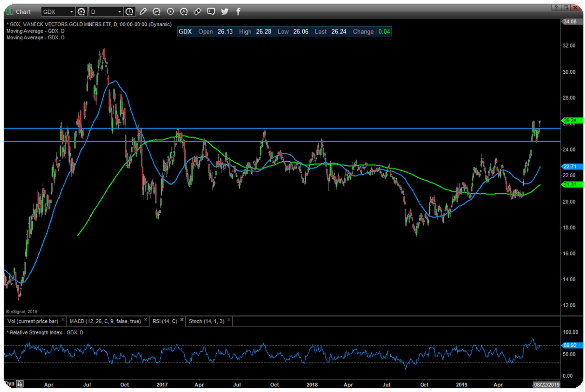Screen dimensions: 585x392
Task: Open the clock time template dropdown
Action: coord(129,12)
